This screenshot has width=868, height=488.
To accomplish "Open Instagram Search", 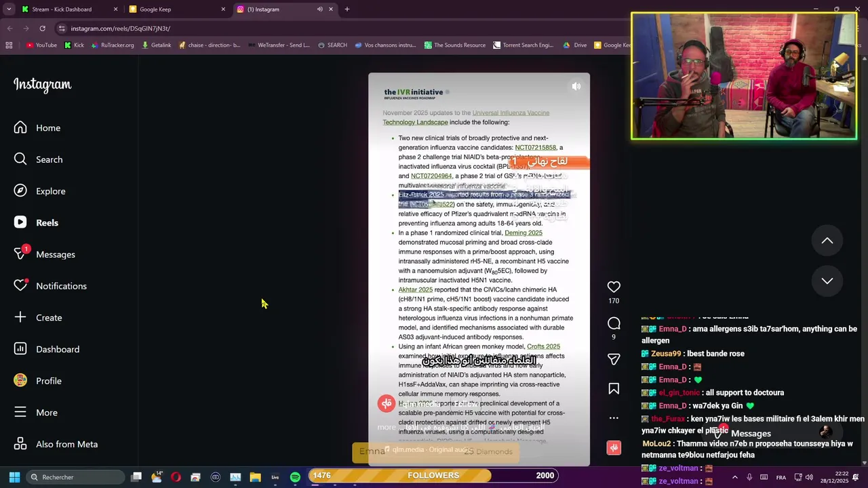I will [39, 159].
